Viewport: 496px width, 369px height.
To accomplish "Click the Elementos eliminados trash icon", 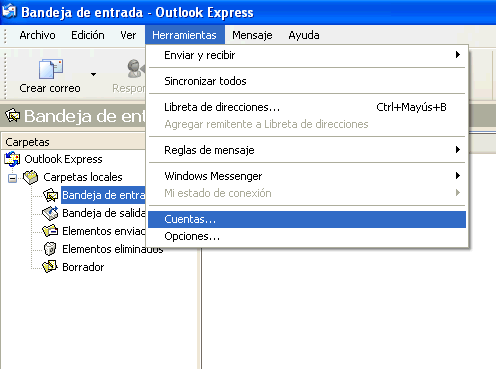I will (50, 249).
